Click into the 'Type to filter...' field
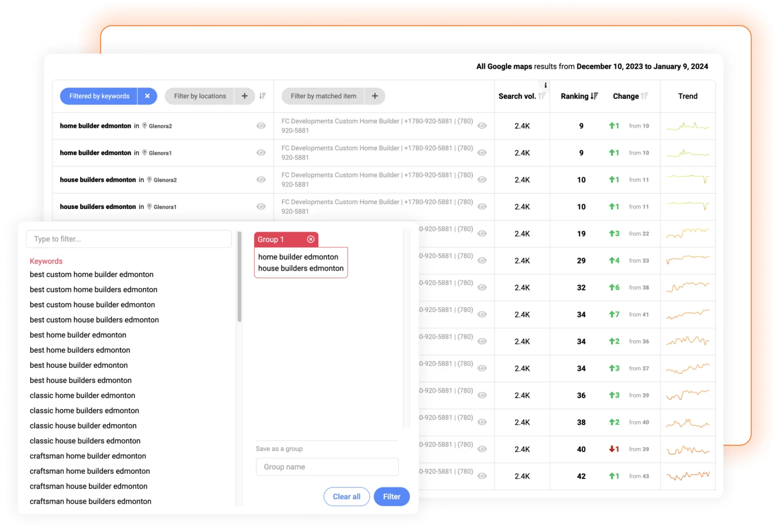The image size is (777, 532). 129,239
